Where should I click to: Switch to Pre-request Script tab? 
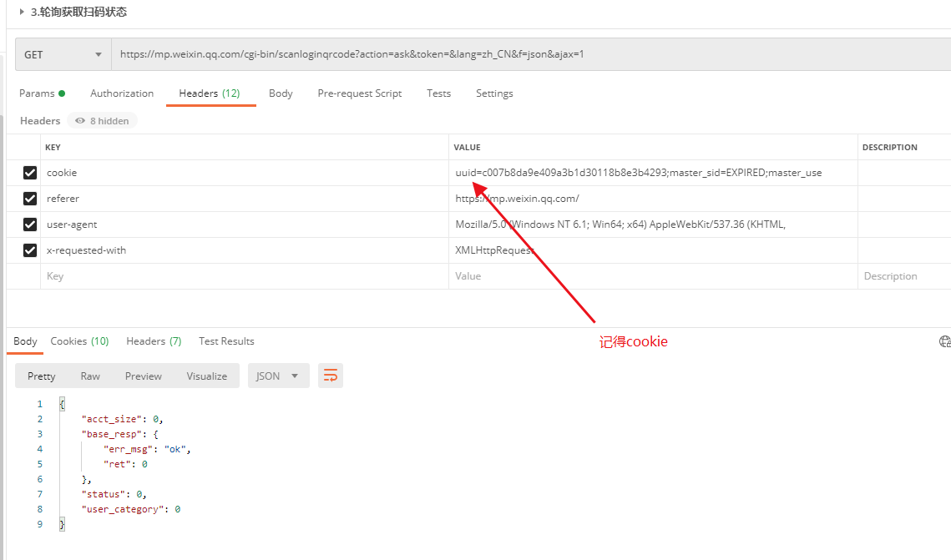tap(360, 93)
